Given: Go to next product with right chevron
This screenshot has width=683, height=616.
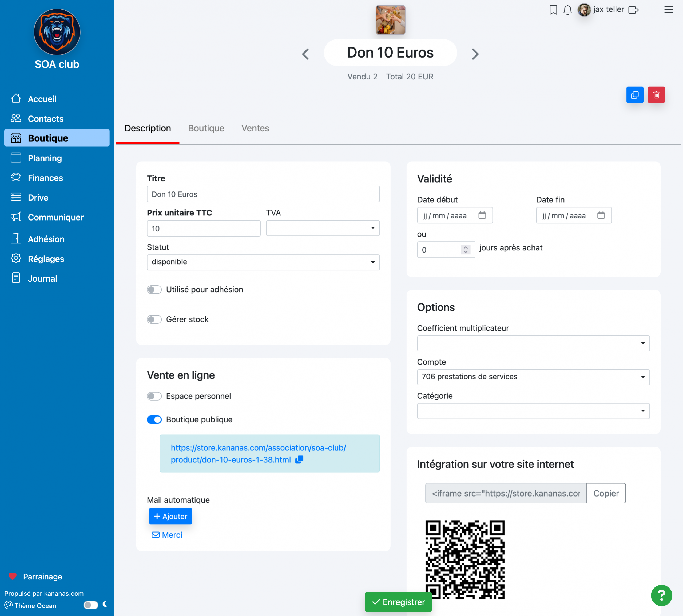Looking at the screenshot, I should pyautogui.click(x=475, y=54).
